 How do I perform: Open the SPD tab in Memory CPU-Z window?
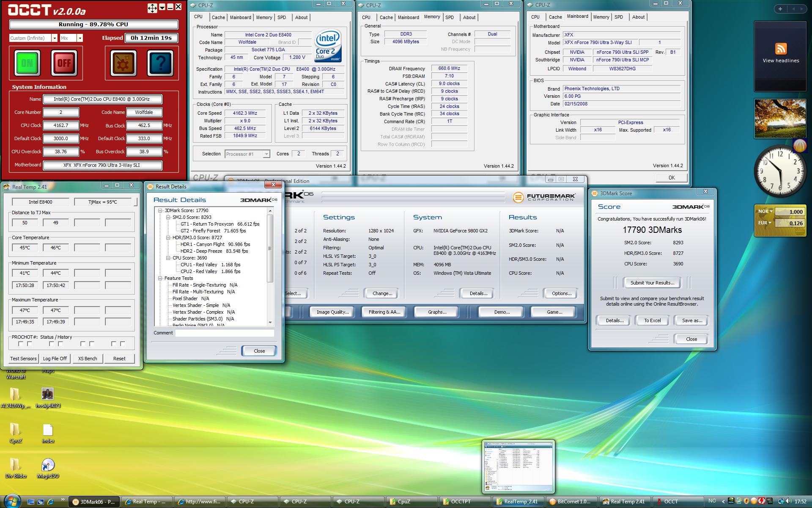450,17
